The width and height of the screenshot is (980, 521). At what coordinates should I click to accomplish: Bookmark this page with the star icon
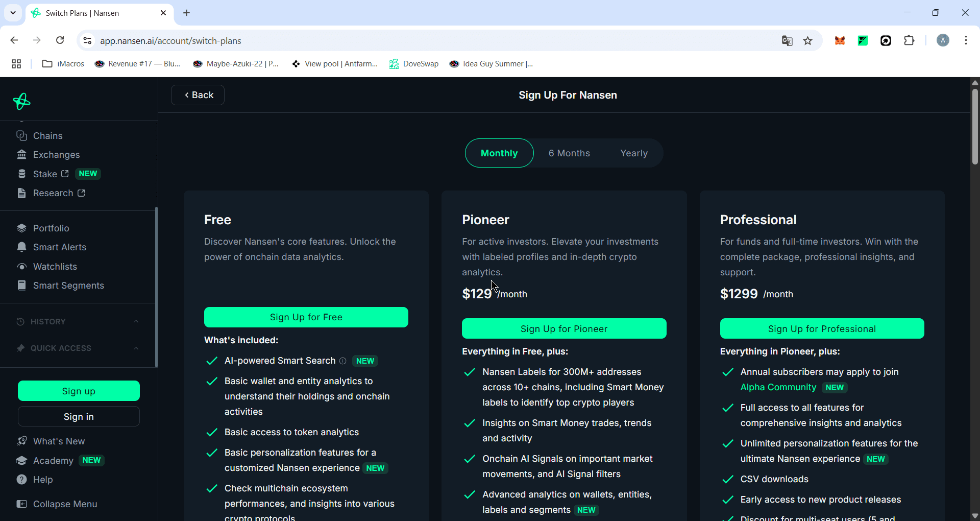pyautogui.click(x=807, y=41)
